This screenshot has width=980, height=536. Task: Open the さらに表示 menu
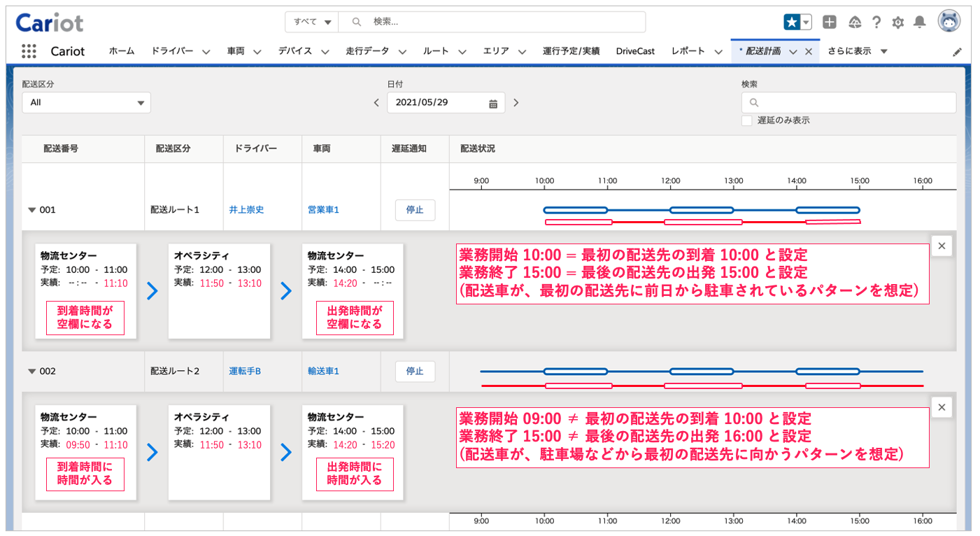(857, 51)
